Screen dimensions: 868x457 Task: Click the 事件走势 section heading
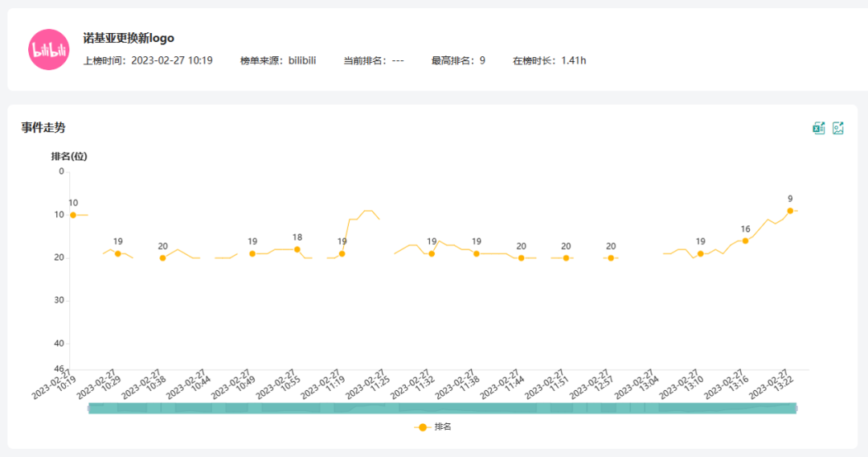tap(43, 127)
